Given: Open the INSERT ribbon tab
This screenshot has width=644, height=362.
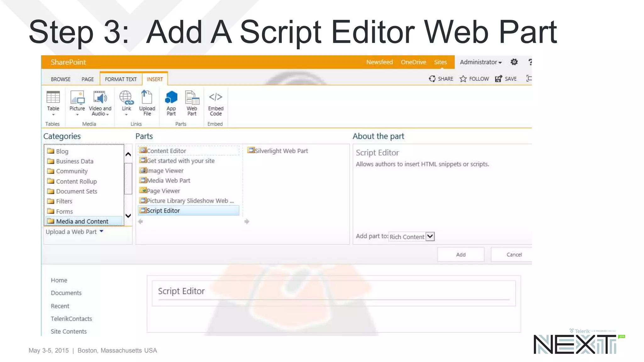Looking at the screenshot, I should pyautogui.click(x=155, y=79).
